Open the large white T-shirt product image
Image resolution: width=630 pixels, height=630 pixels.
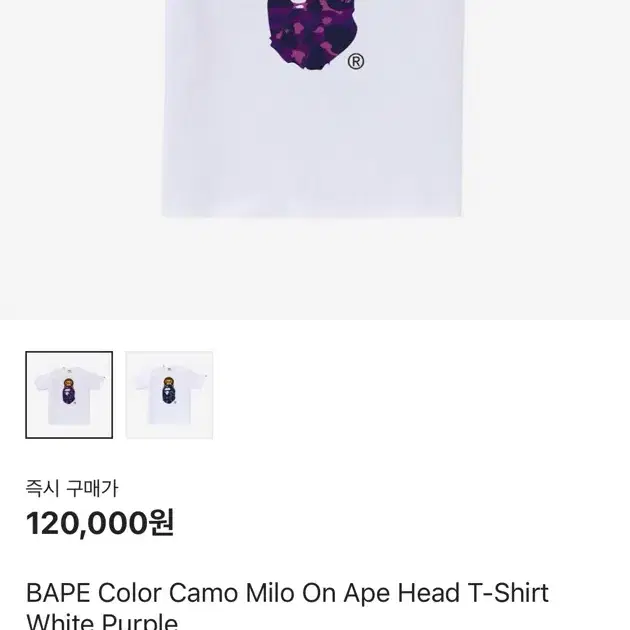[x=312, y=108]
